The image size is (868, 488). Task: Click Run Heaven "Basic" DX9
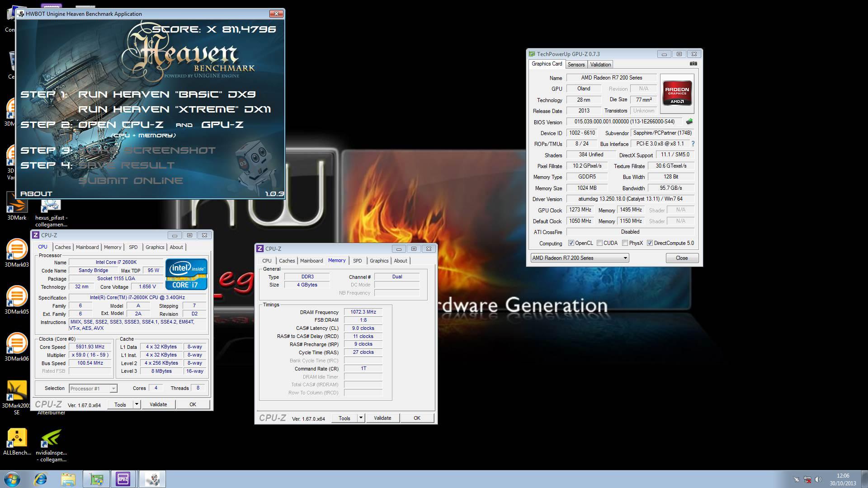click(x=167, y=94)
